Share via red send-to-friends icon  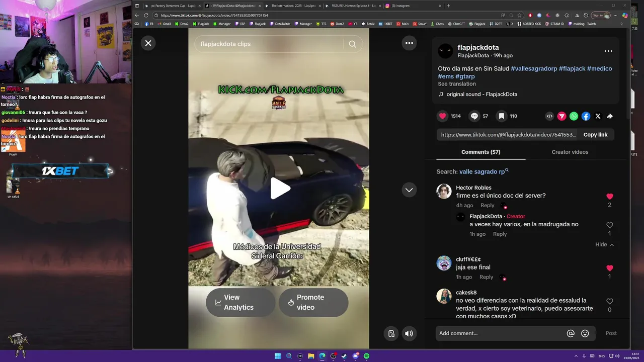tap(561, 116)
